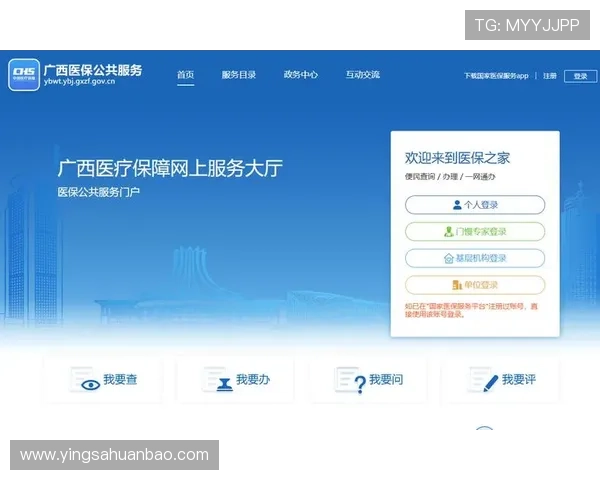600x480 pixels.
Task: Choose the 个人登录 button
Action: pyautogui.click(x=475, y=205)
